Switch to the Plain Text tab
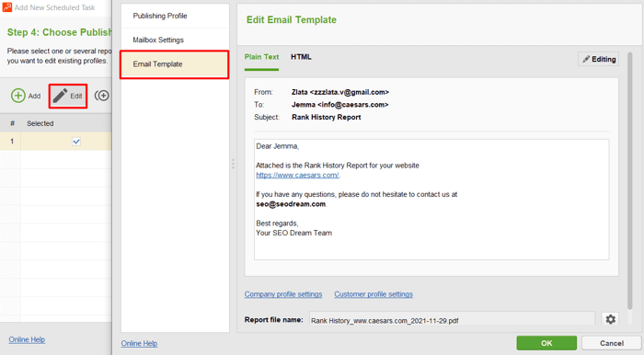The width and height of the screenshot is (644, 355). click(261, 57)
